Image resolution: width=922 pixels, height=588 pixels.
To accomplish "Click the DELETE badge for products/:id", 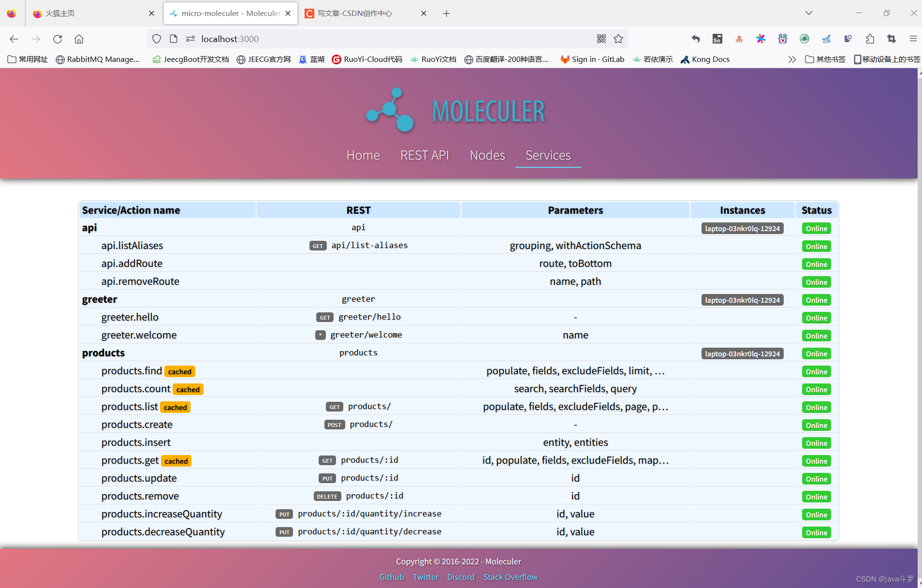I will pyautogui.click(x=327, y=496).
